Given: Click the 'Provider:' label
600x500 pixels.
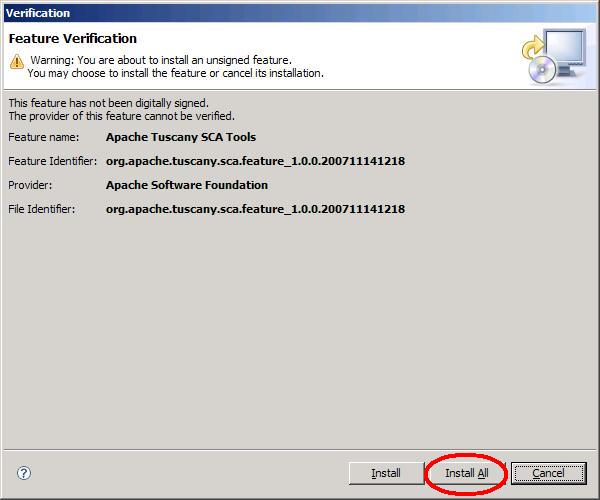Looking at the screenshot, I should 30,185.
